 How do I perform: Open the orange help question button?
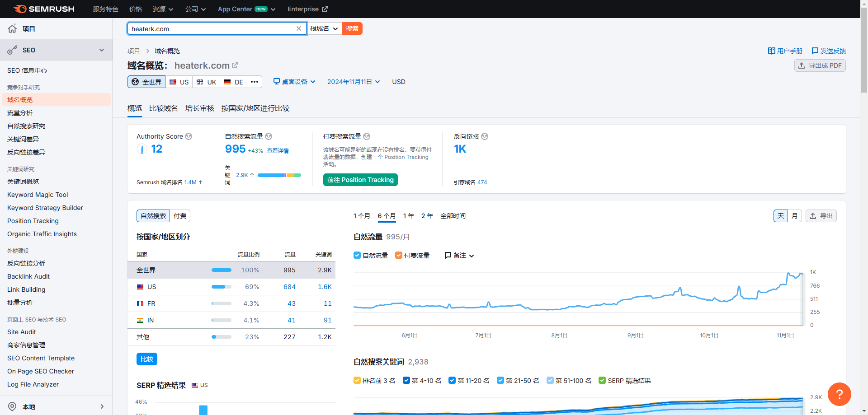click(x=840, y=394)
